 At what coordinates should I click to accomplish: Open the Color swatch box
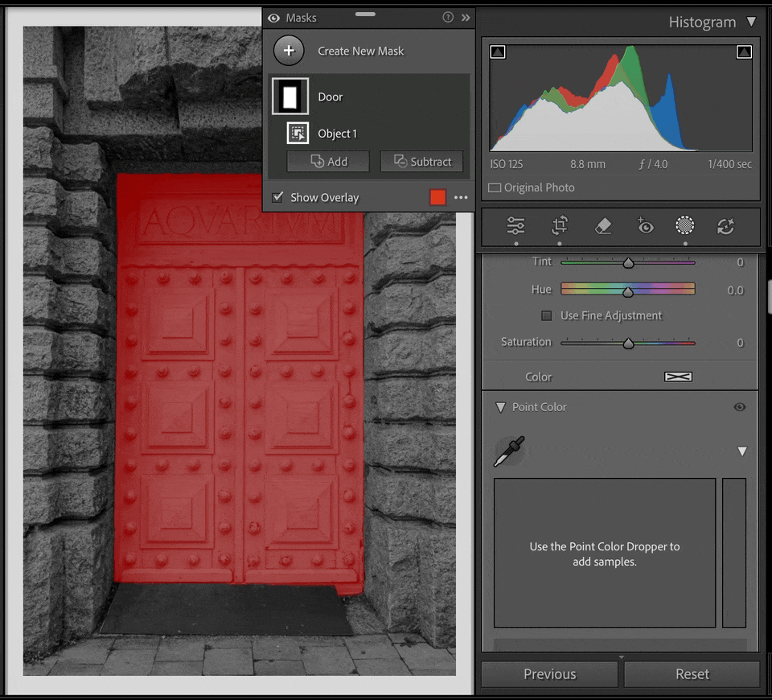(678, 377)
